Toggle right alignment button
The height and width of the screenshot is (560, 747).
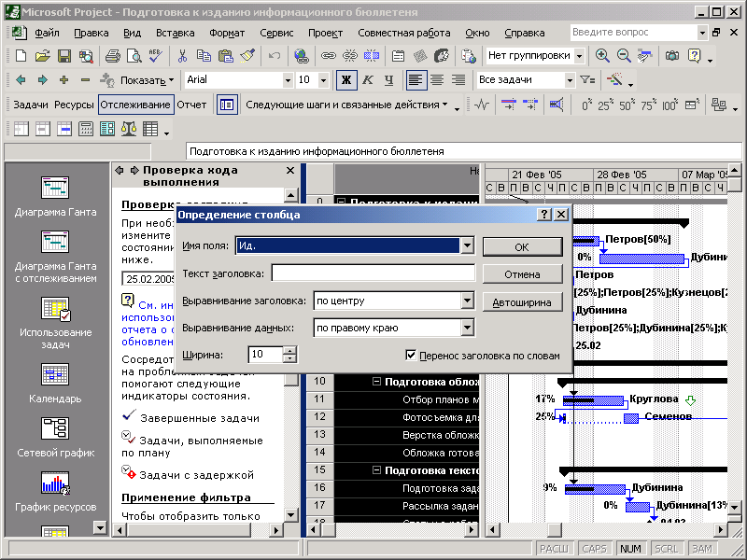tap(458, 80)
